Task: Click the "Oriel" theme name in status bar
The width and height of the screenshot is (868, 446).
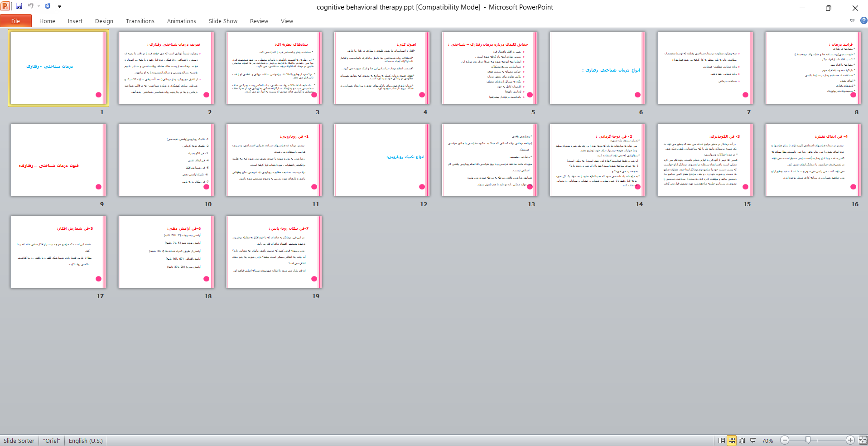Action: click(x=52, y=441)
